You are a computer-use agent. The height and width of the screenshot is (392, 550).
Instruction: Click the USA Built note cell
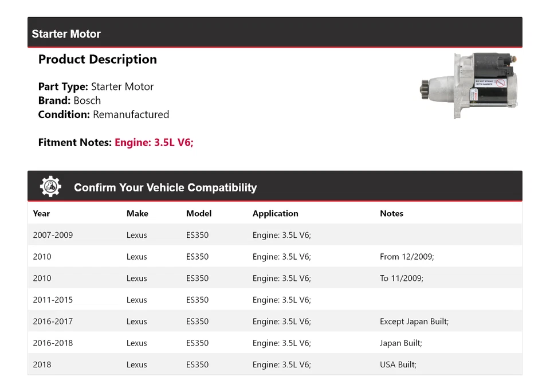[398, 364]
